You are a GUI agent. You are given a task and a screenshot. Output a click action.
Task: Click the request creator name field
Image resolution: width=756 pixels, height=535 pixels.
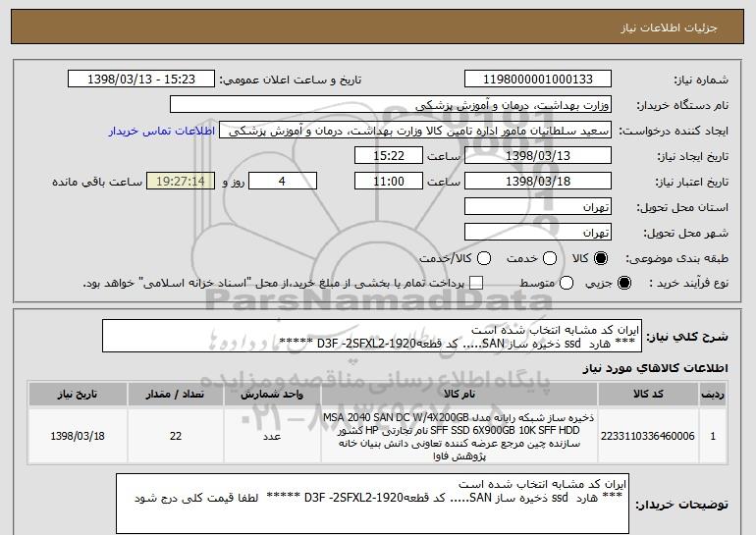pyautogui.click(x=415, y=131)
